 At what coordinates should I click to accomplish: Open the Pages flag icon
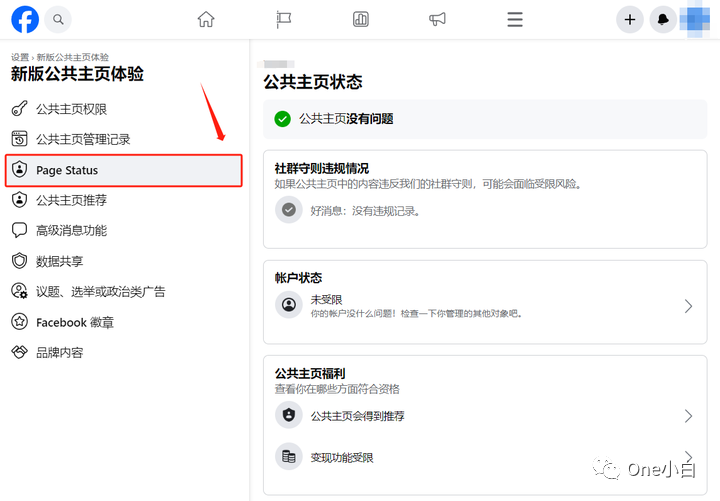tap(283, 19)
